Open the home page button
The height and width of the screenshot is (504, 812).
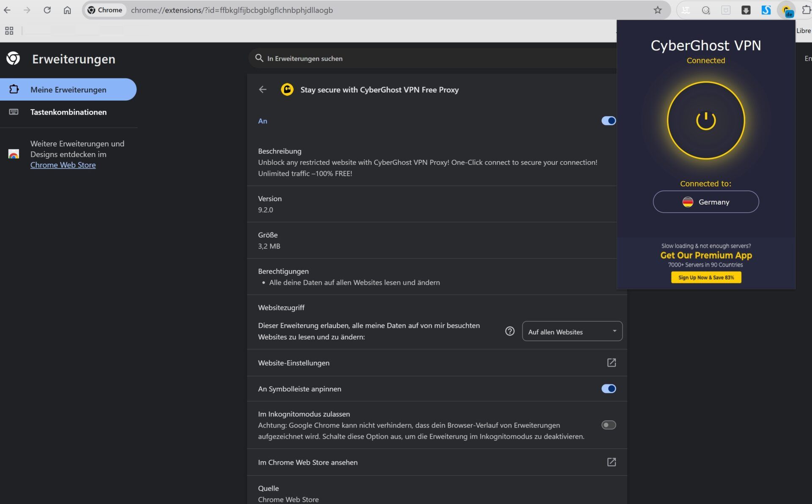(x=67, y=10)
